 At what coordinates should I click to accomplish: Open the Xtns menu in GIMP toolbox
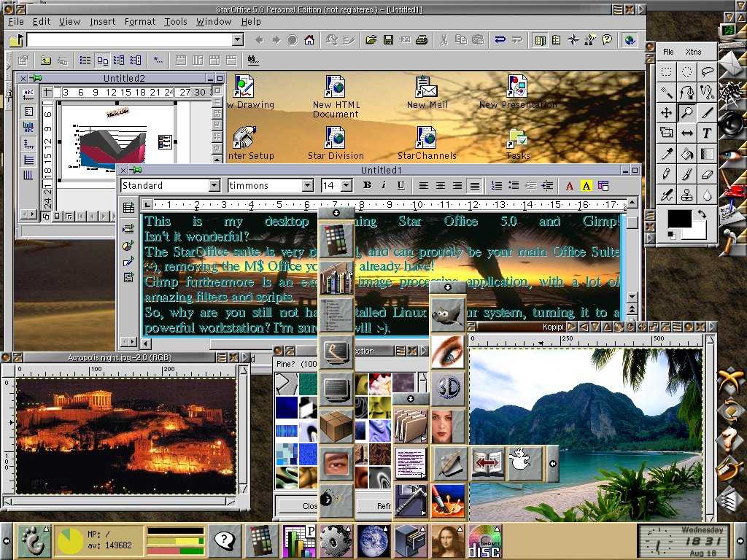(x=694, y=52)
